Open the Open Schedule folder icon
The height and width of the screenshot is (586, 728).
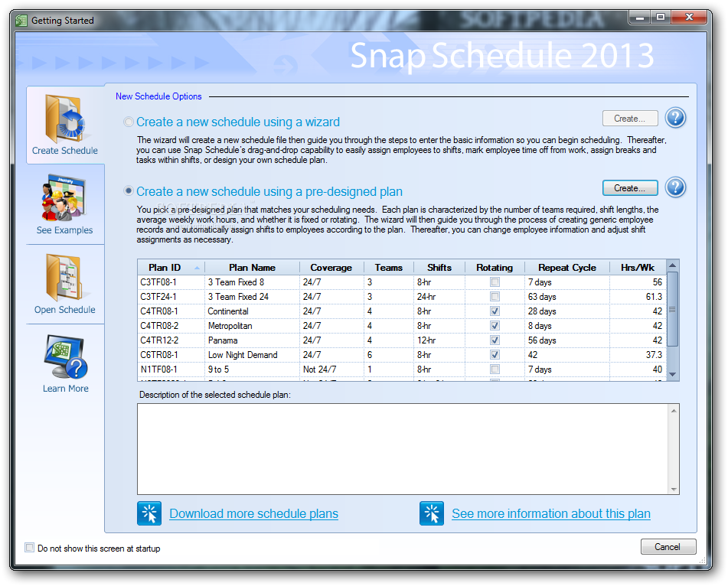tap(64, 278)
